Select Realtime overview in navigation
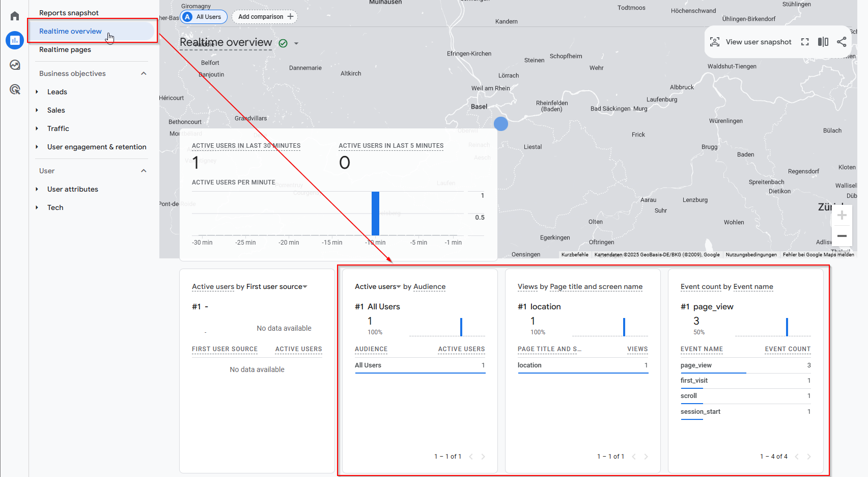868x477 pixels. [92, 31]
